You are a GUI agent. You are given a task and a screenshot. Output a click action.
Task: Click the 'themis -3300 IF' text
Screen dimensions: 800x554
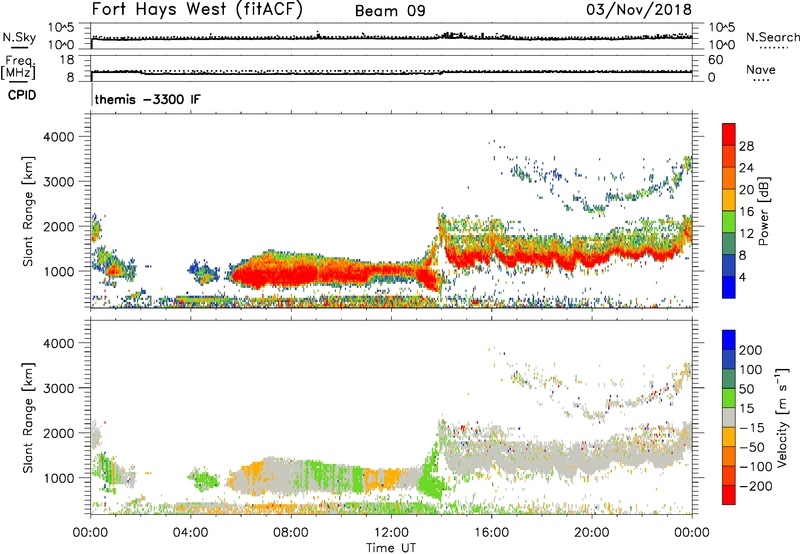coord(147,99)
